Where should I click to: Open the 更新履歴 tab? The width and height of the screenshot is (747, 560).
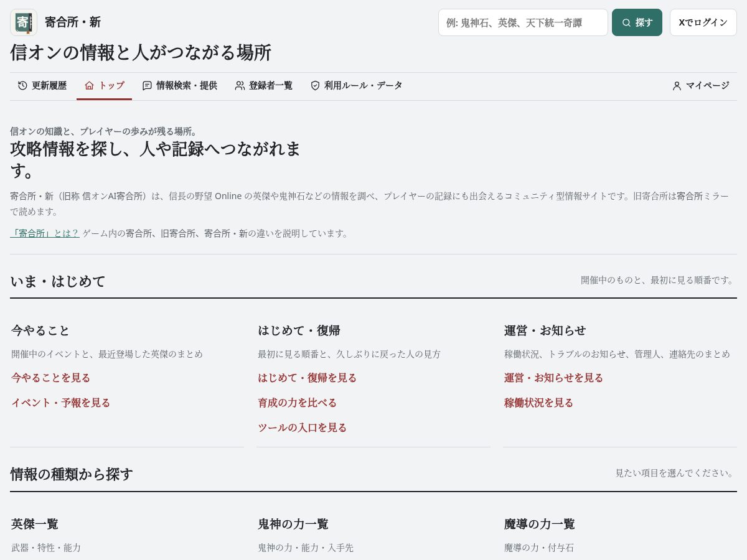click(42, 86)
